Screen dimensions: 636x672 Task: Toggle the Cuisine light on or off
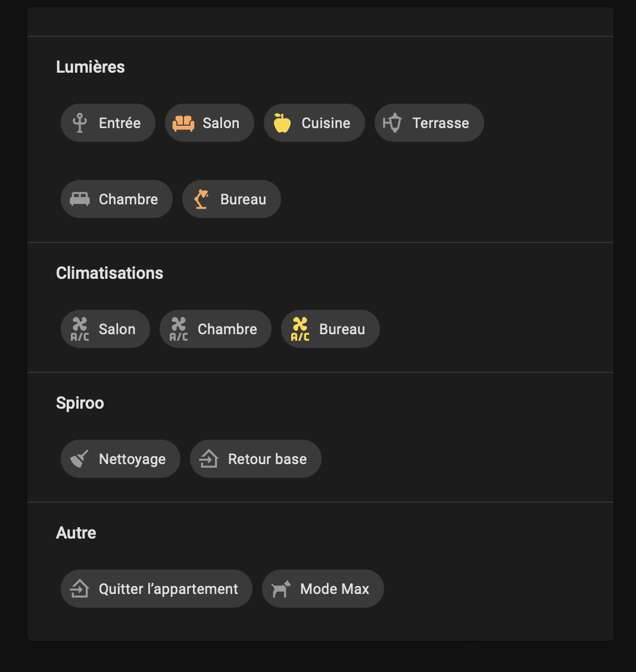point(314,123)
